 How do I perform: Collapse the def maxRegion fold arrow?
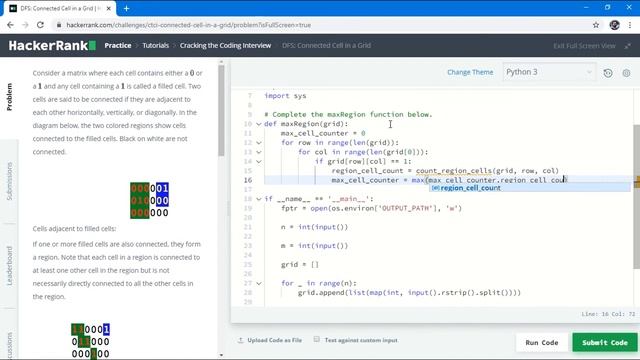coord(259,124)
